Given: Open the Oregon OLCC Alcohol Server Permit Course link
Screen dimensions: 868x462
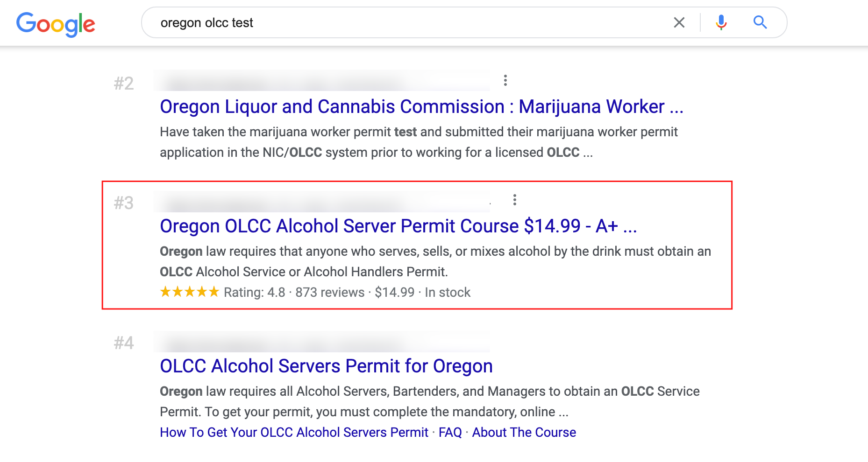Looking at the screenshot, I should [x=399, y=226].
